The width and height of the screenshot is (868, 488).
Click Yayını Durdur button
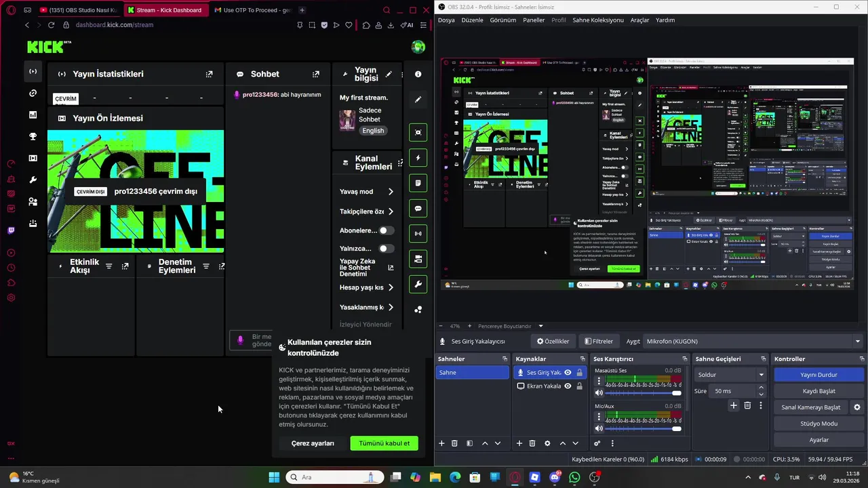[x=818, y=375]
